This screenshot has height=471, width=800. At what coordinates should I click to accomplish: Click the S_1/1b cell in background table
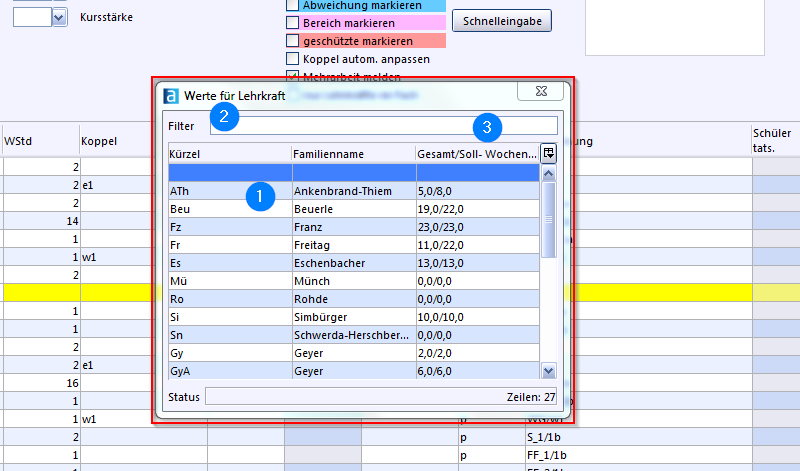[639, 437]
